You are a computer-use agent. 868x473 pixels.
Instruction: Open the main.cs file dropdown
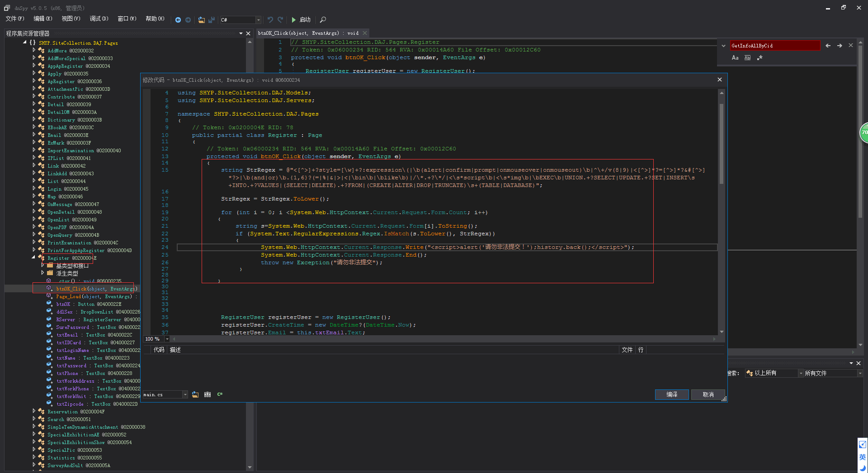tap(185, 395)
